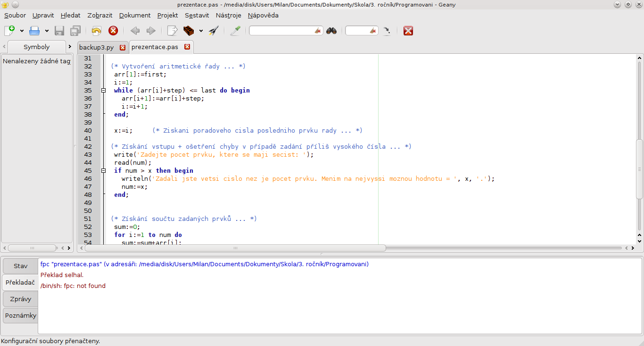This screenshot has height=346, width=644.
Task: Click the 'Překlad selhal.' compiler message
Action: tap(62, 275)
